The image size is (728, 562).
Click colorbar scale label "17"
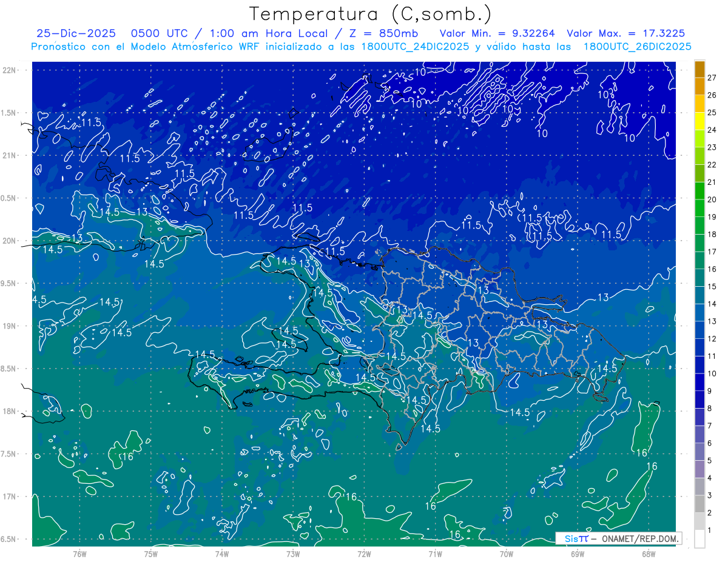pyautogui.click(x=712, y=252)
